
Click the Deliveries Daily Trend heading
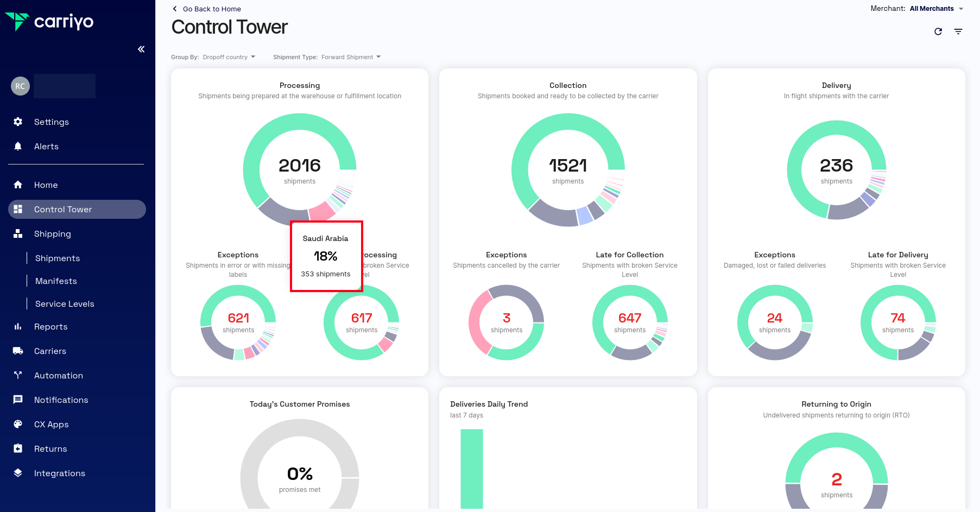[x=489, y=404]
